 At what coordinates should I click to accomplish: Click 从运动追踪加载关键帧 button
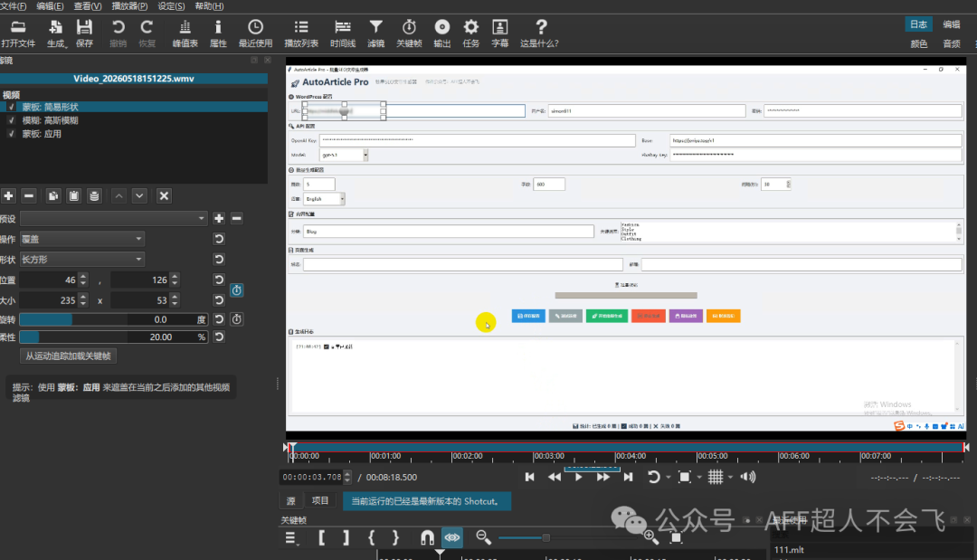tap(68, 356)
